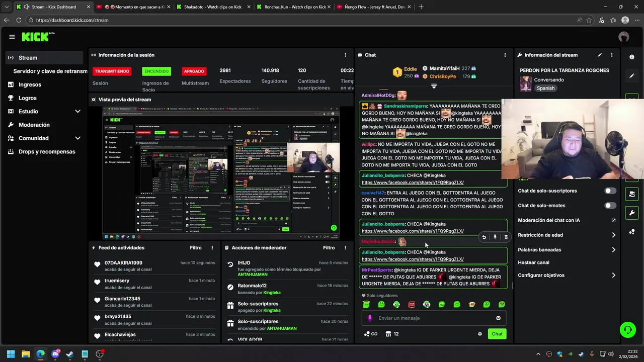Click the wrench icon in right rail

(632, 213)
